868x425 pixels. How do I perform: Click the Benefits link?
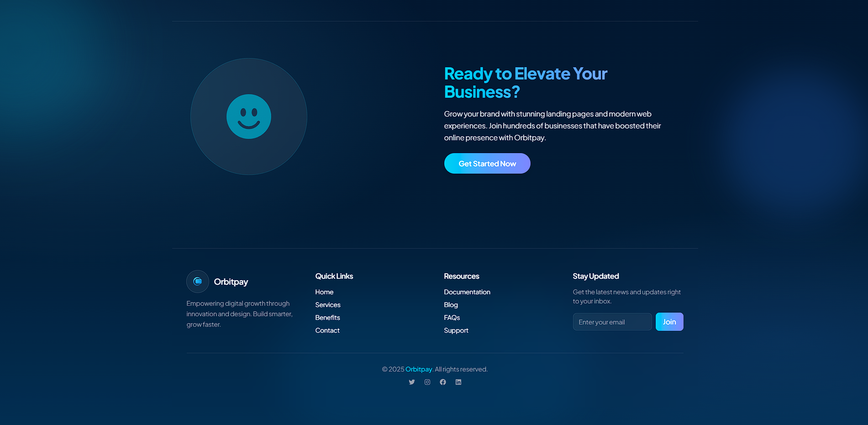(327, 317)
